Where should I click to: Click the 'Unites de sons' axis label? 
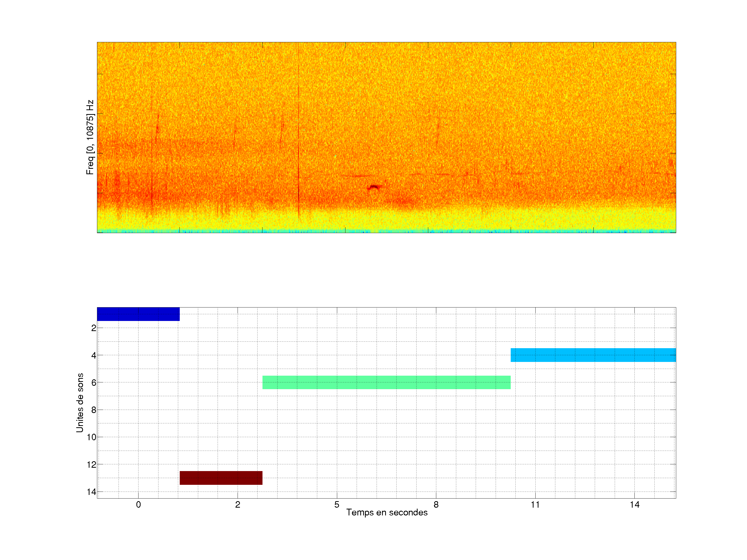pos(80,403)
